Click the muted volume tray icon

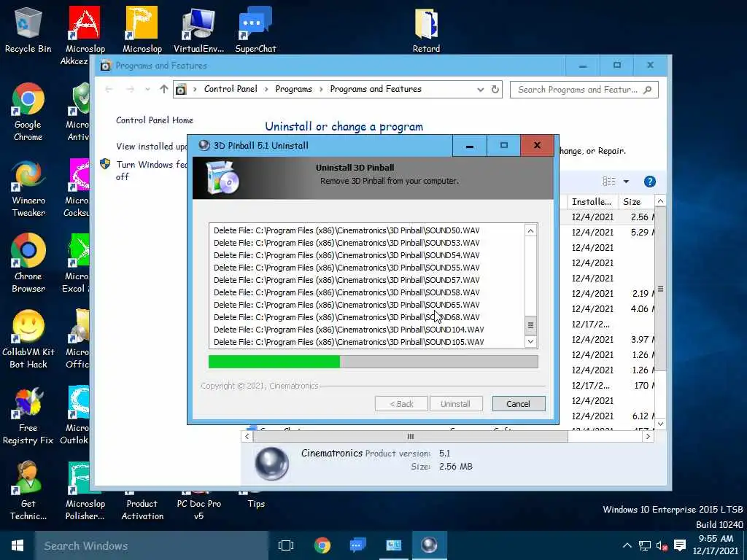(x=661, y=545)
